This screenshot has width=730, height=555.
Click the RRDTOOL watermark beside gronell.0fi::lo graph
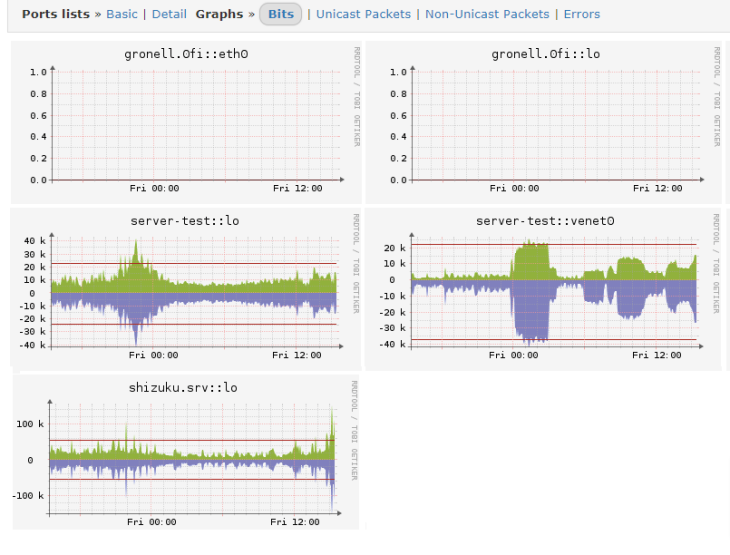click(715, 95)
